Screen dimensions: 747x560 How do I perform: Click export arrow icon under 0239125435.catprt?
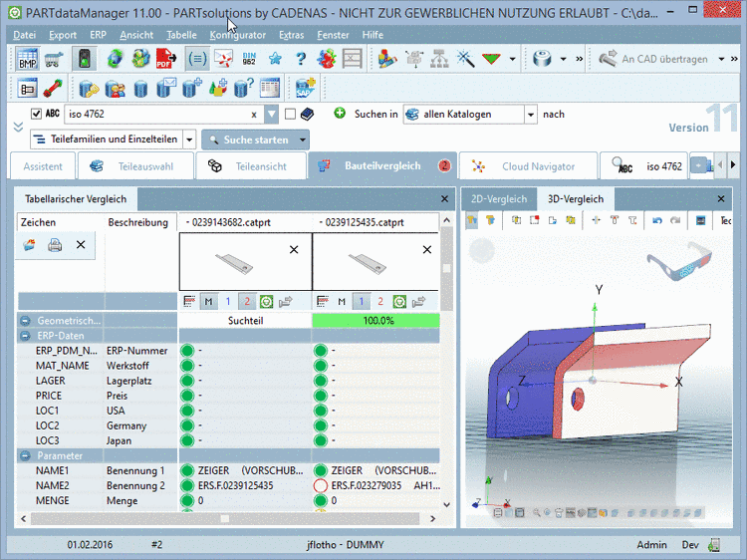[418, 301]
